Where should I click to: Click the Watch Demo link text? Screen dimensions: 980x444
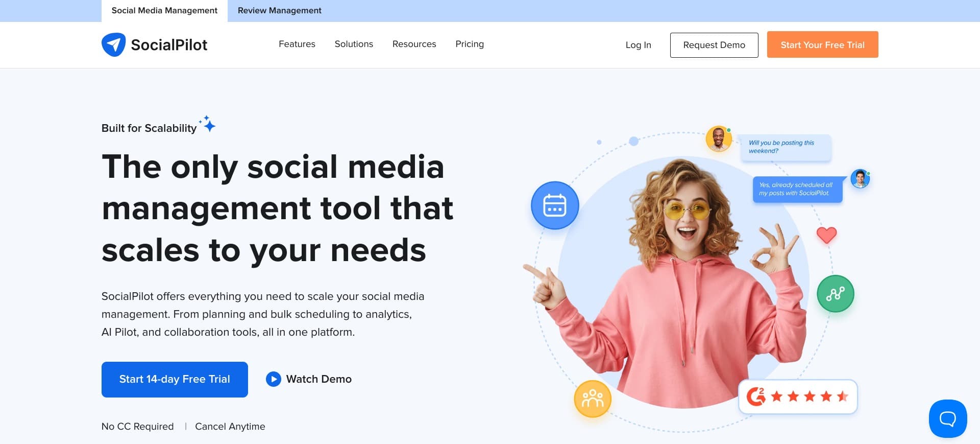click(x=318, y=379)
